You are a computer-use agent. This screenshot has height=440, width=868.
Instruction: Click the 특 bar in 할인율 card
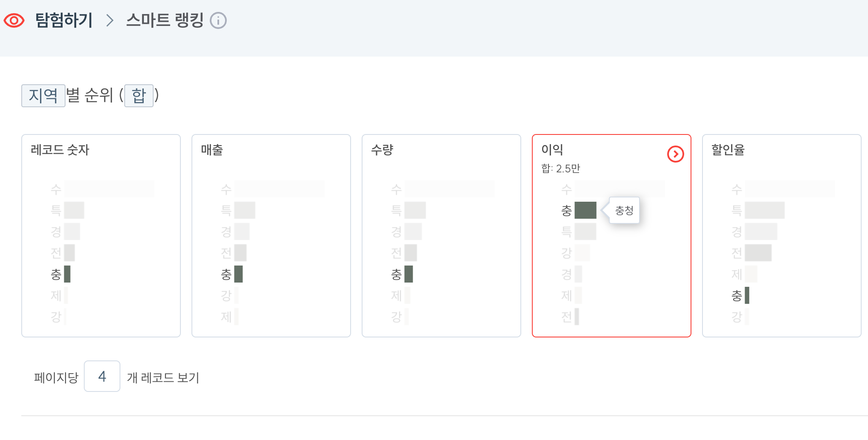[x=765, y=210]
